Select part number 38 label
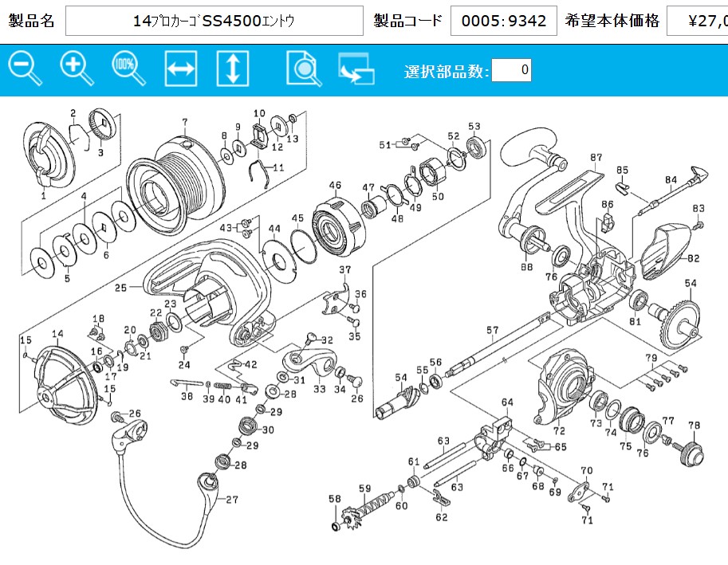Viewport: 728px width, 565px height. pos(187,396)
